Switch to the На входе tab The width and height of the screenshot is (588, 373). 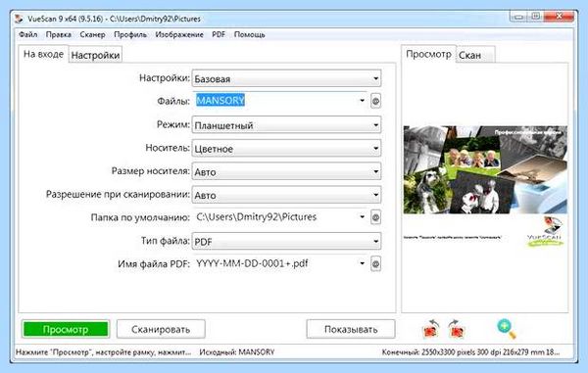coord(43,54)
